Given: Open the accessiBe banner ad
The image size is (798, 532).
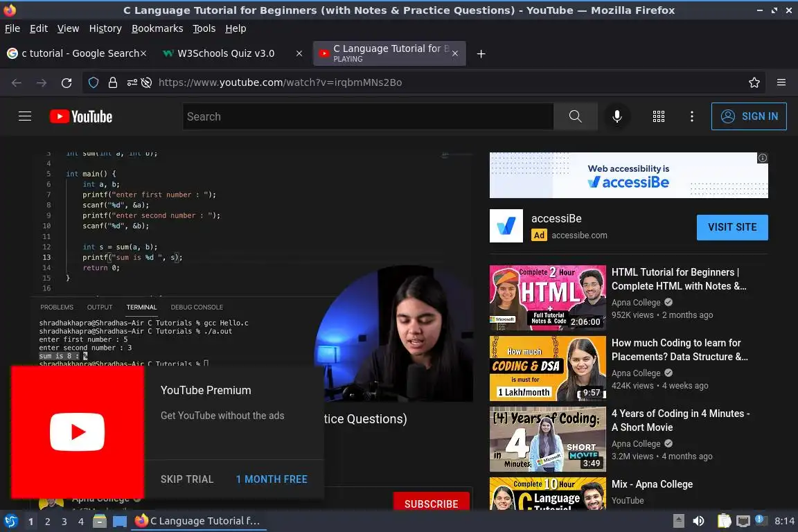Looking at the screenshot, I should 628,175.
